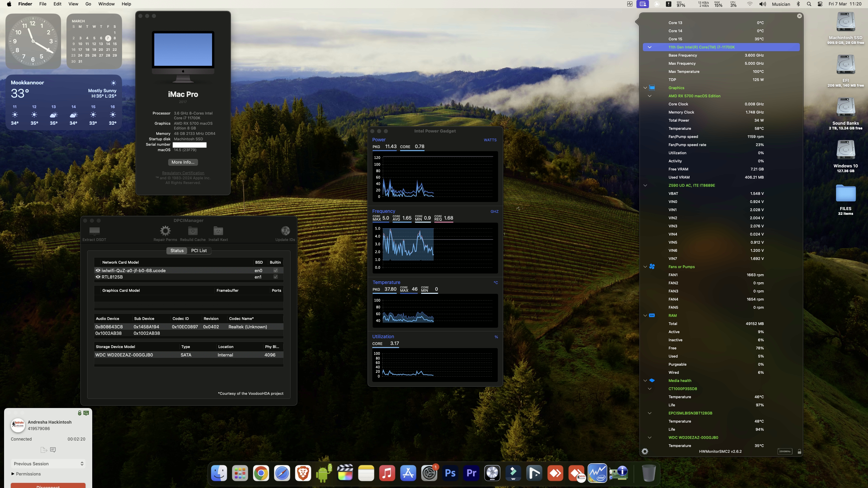Open the Go menu in the menu bar
The width and height of the screenshot is (868, 488).
[88, 4]
